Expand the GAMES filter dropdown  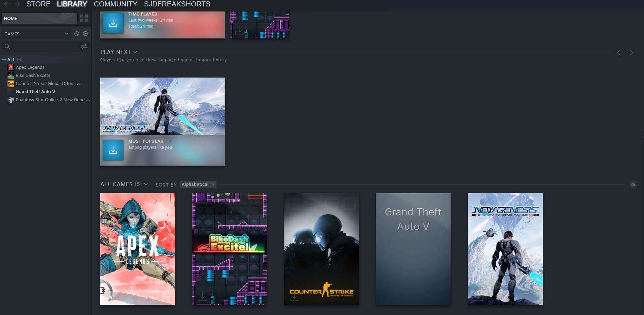pos(36,34)
